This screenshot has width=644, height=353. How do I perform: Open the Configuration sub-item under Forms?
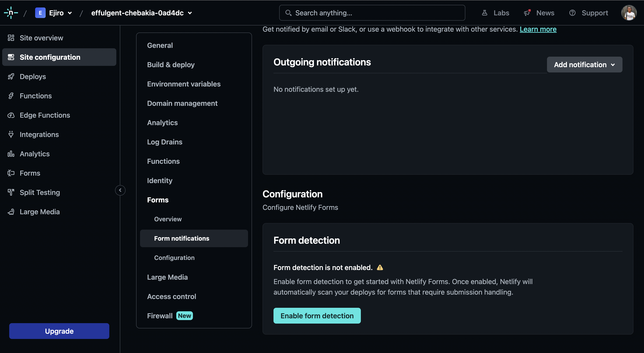pyautogui.click(x=174, y=258)
